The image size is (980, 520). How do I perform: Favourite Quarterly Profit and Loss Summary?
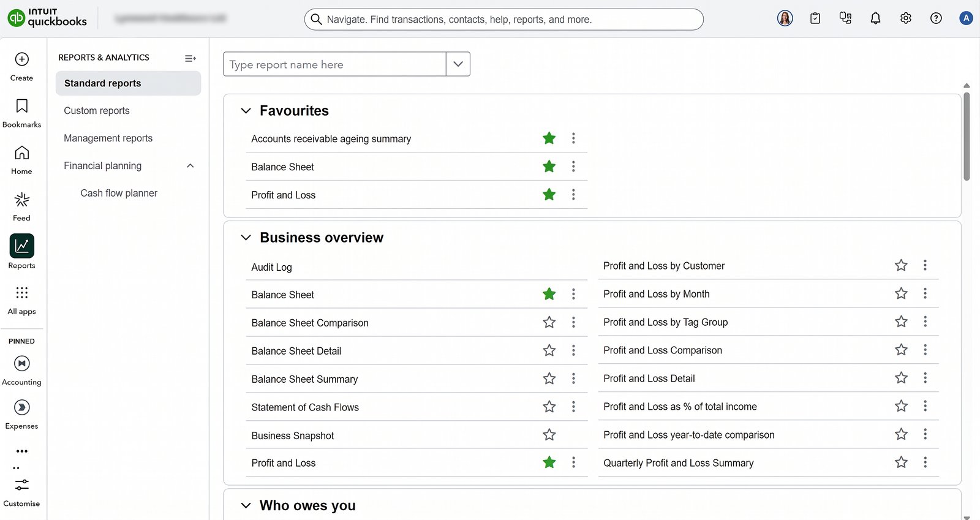coord(901,462)
